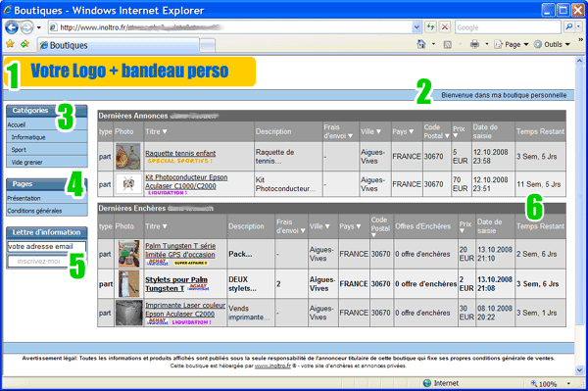Viewport: 588px width, 391px height.
Task: Click the search magnifier icon
Action: (x=568, y=27)
